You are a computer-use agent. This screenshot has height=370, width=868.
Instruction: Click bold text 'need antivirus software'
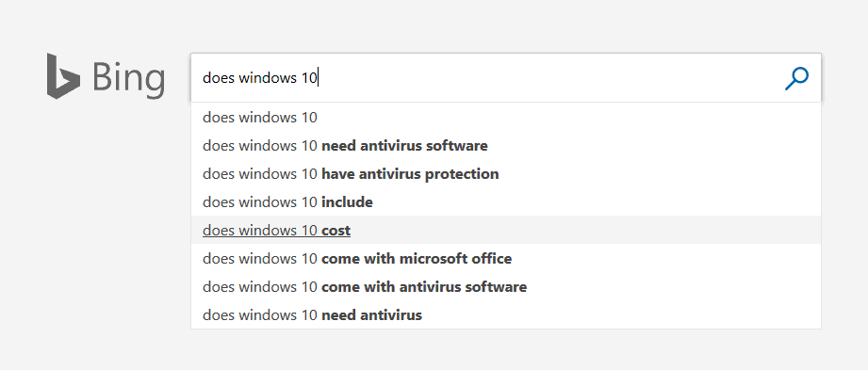tap(404, 146)
